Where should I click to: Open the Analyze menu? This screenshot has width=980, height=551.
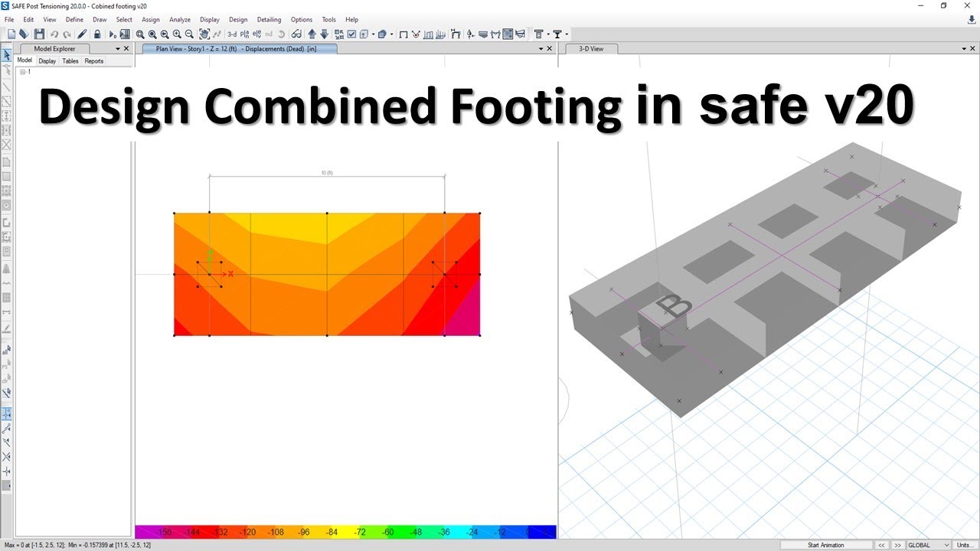point(180,20)
